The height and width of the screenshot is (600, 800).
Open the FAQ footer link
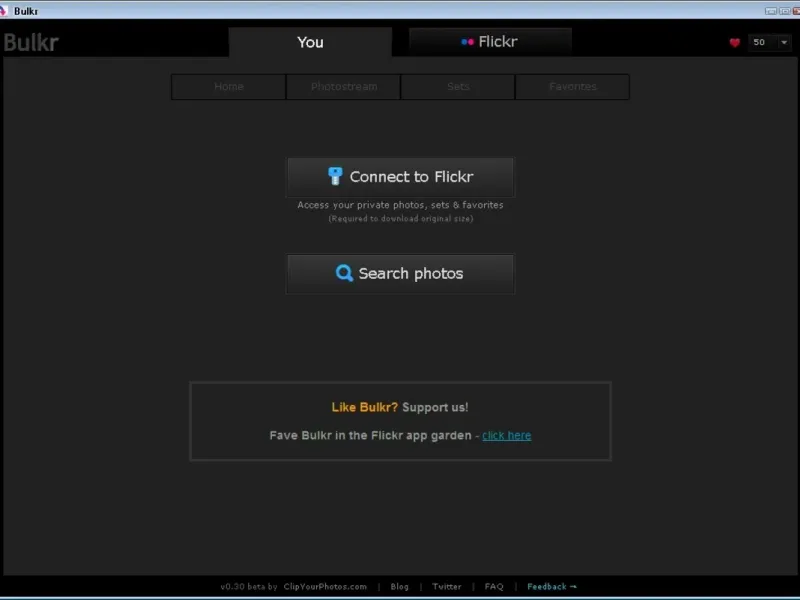[x=494, y=587]
